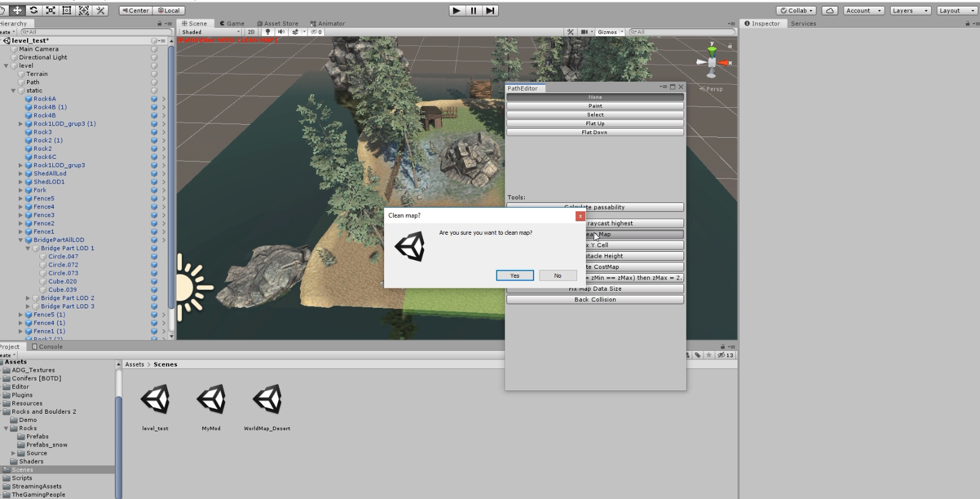Image resolution: width=980 pixels, height=499 pixels.
Task: Open Layout dropdown
Action: click(x=956, y=11)
